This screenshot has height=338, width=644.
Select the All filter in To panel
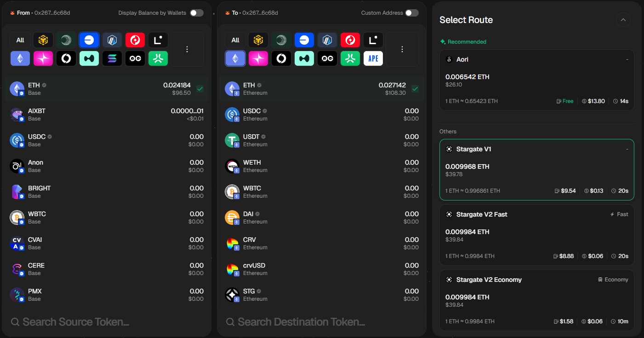pos(235,40)
